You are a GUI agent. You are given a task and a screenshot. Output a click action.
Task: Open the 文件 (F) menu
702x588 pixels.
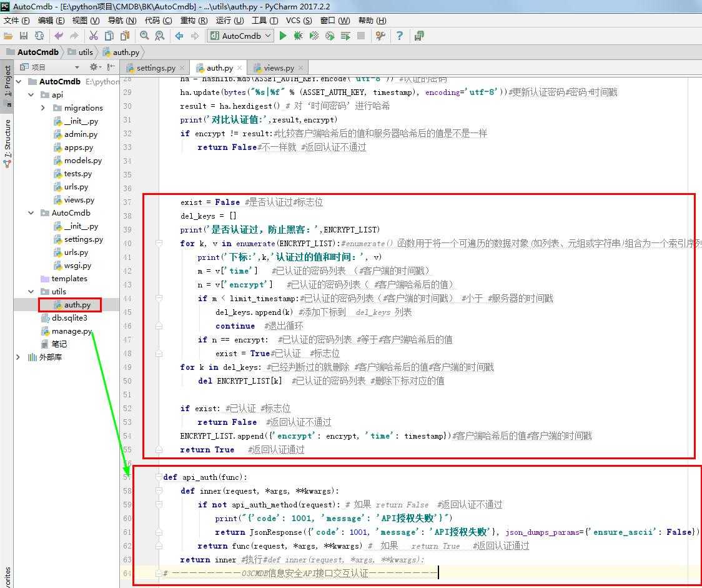pos(17,21)
